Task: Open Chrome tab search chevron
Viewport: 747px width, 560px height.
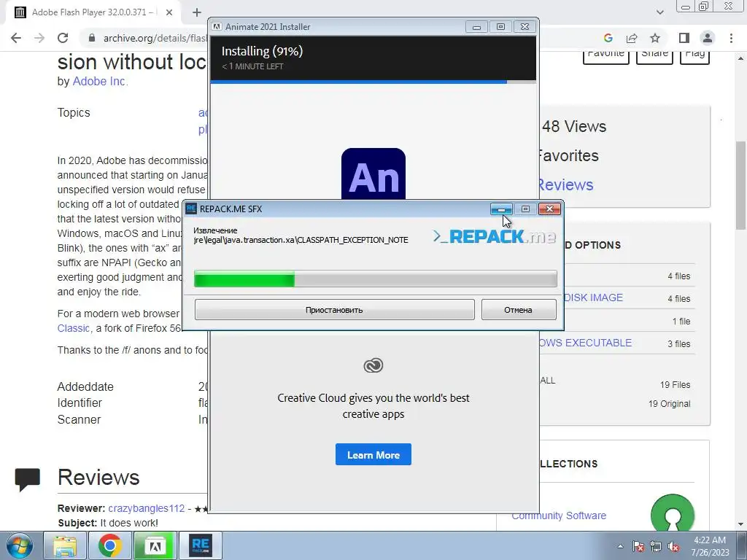Action: [x=659, y=12]
